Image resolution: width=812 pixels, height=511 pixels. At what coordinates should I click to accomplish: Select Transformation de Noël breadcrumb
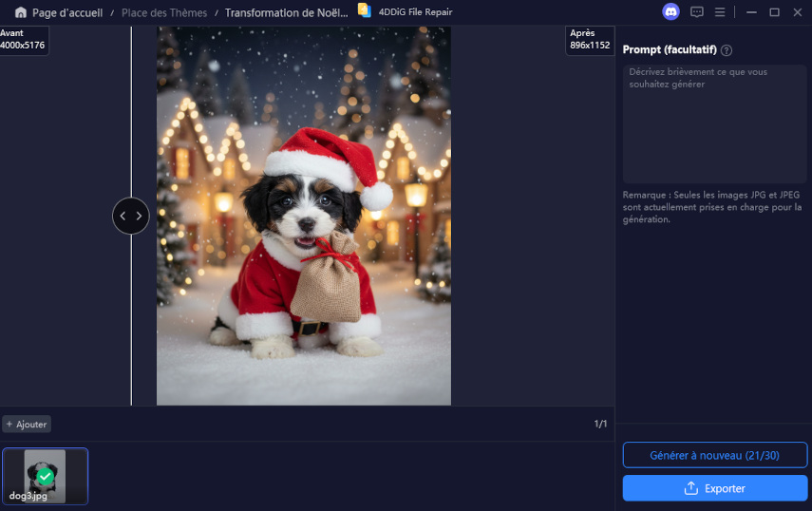coord(287,12)
